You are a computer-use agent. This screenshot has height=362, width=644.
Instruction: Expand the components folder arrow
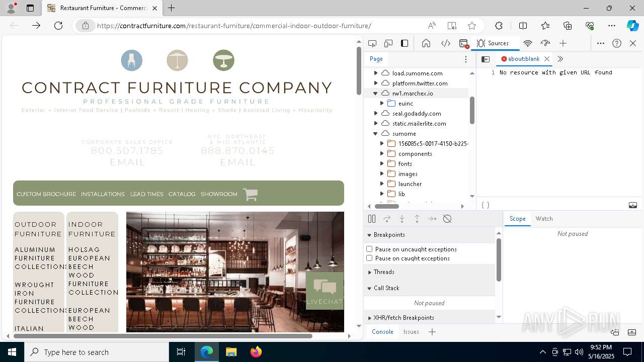pos(382,154)
